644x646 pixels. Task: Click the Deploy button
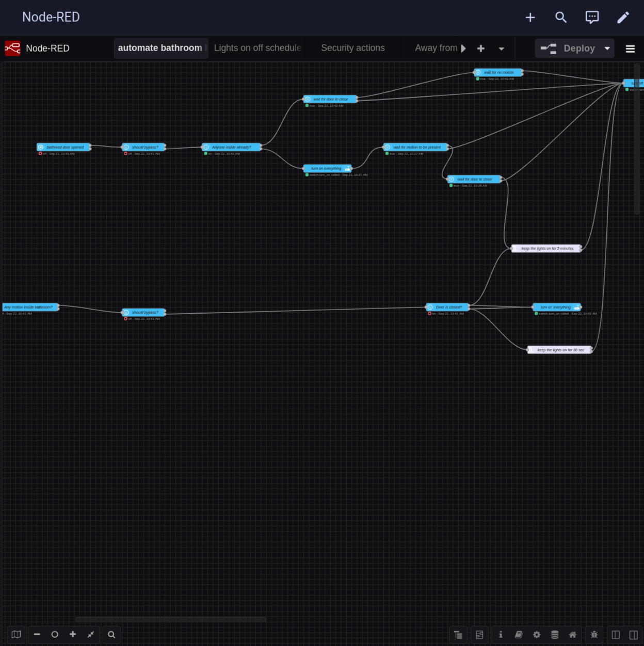[x=568, y=49]
